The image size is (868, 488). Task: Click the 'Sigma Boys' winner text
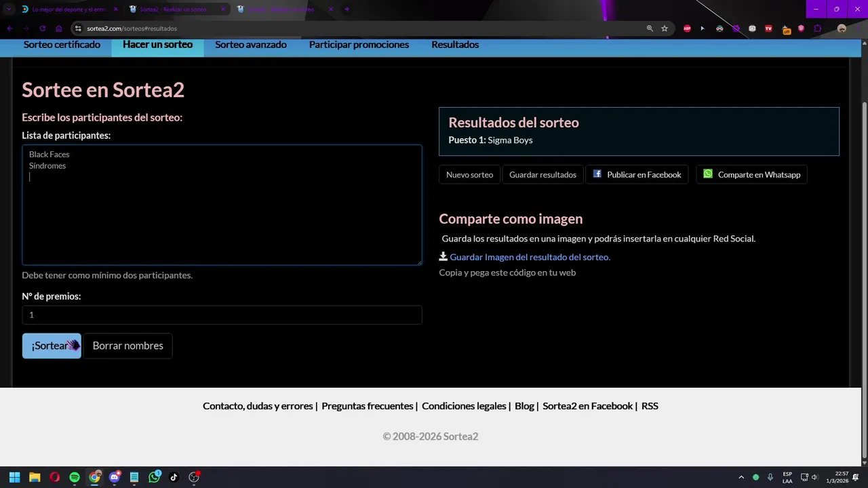510,140
